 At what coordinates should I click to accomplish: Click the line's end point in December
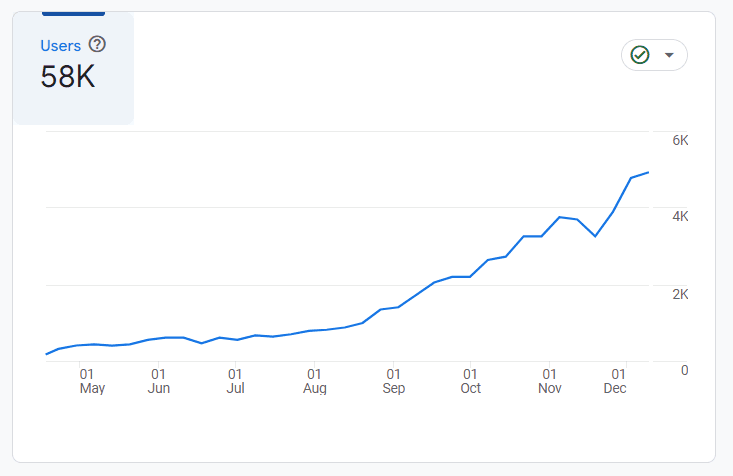pos(648,173)
